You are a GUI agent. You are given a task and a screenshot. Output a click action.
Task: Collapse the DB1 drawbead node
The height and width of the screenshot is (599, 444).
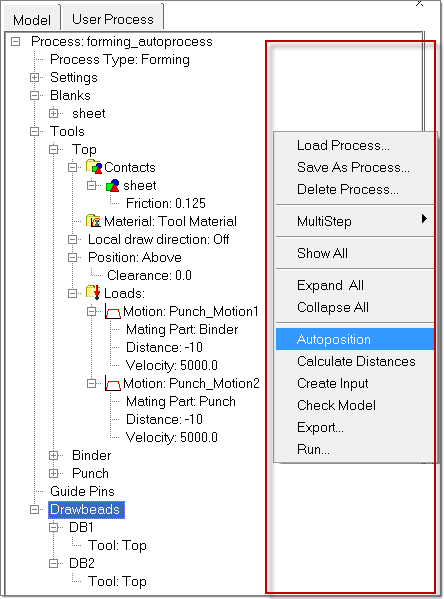[x=53, y=528]
